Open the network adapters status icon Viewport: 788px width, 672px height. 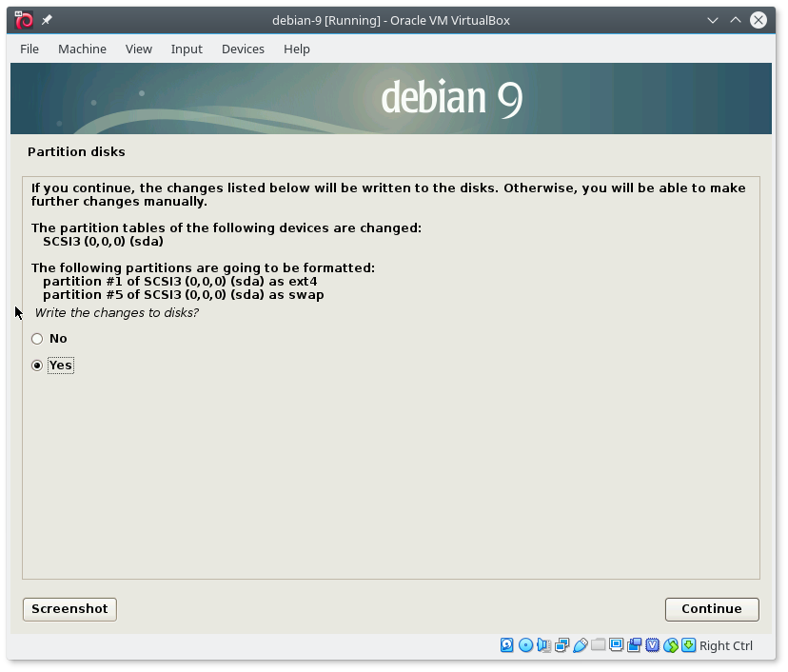561,645
